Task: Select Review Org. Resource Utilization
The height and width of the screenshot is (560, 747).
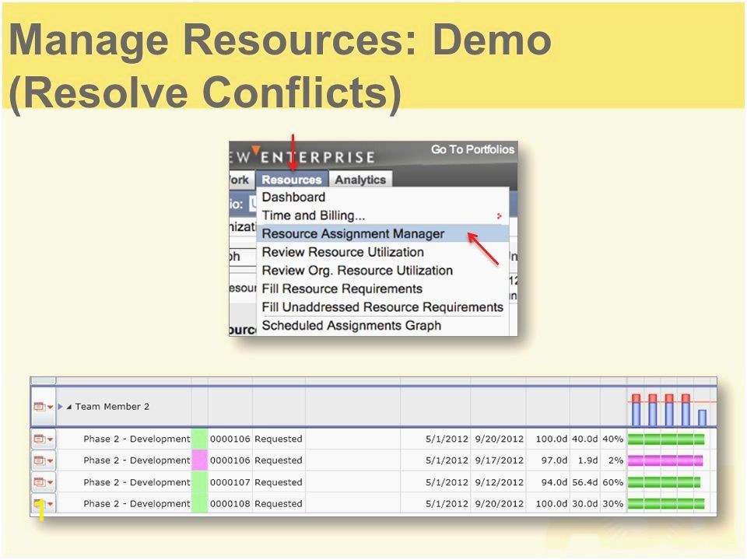Action: pyautogui.click(x=356, y=271)
